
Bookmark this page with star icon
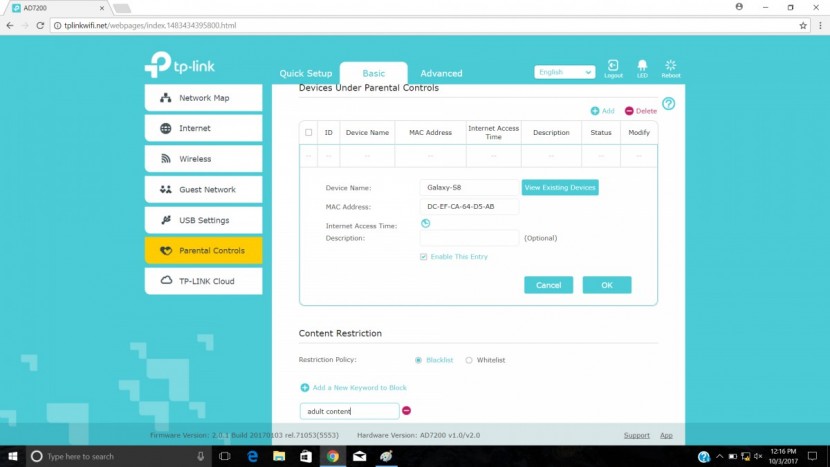803,25
